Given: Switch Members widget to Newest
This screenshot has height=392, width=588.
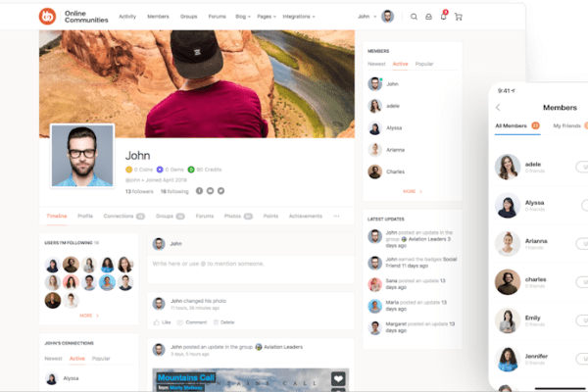Looking at the screenshot, I should [376, 64].
